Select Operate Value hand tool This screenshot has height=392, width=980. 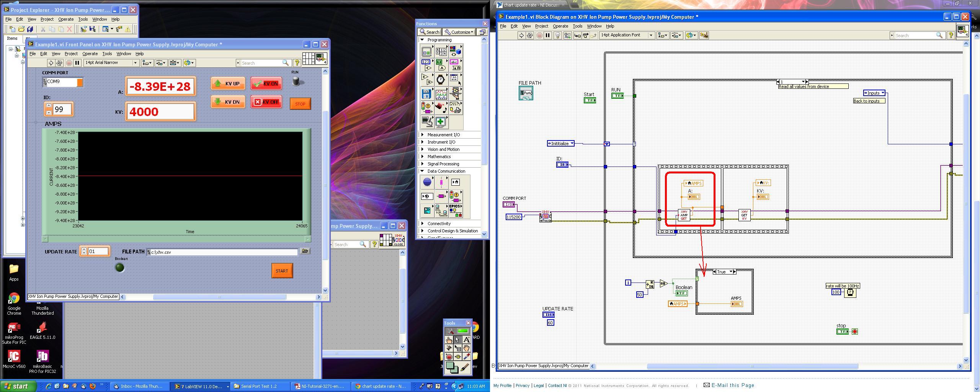[449, 340]
